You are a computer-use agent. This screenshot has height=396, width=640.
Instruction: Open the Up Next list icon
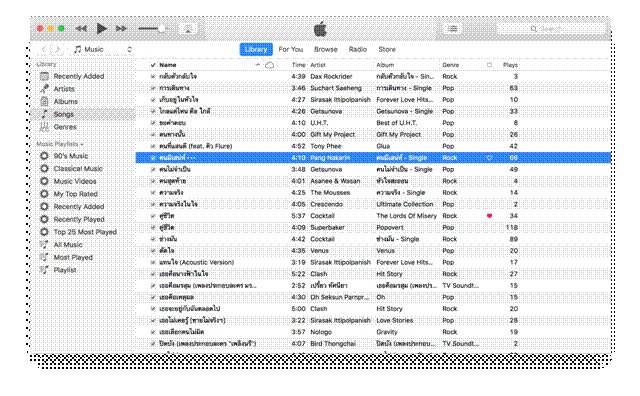pos(453,29)
